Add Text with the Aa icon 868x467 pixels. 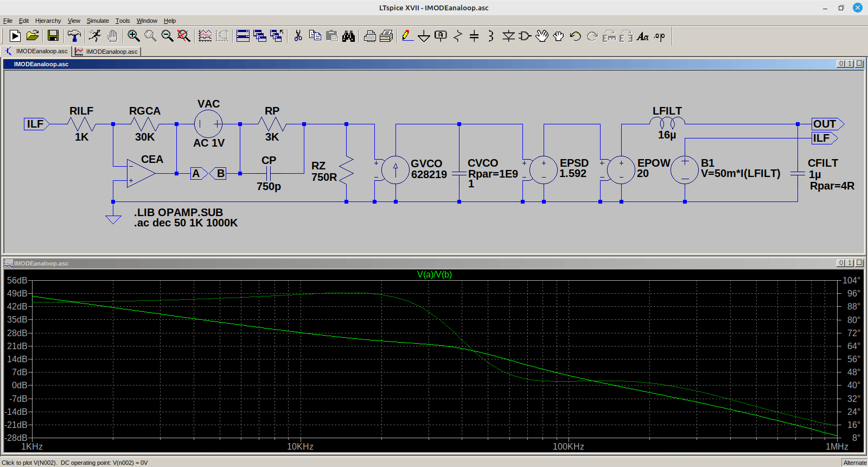click(643, 36)
